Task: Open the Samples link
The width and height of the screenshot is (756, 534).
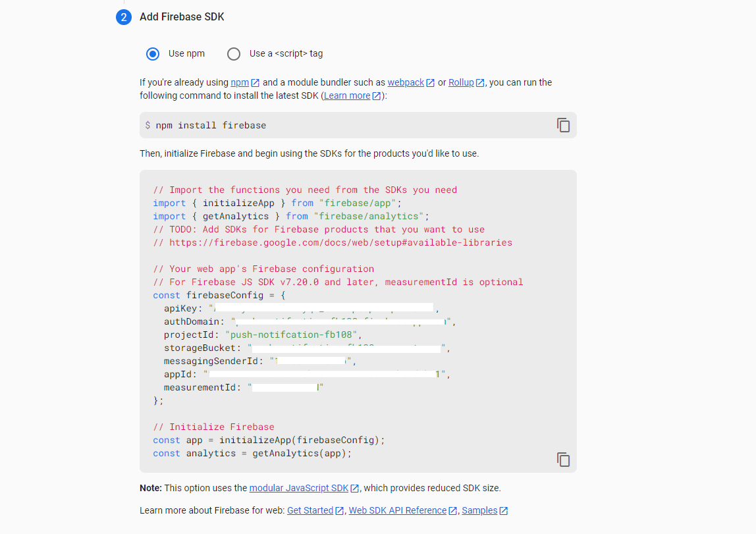Action: pyautogui.click(x=479, y=510)
